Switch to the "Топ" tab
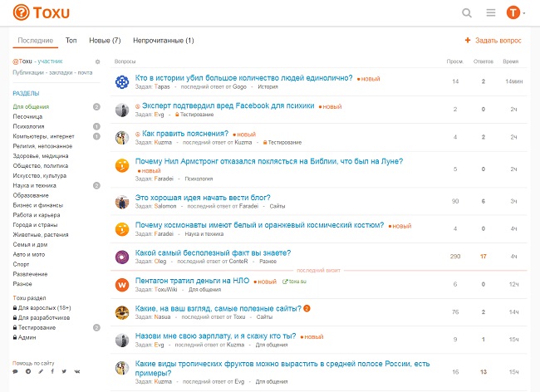Viewport: 540px width, 392px height. pos(71,40)
